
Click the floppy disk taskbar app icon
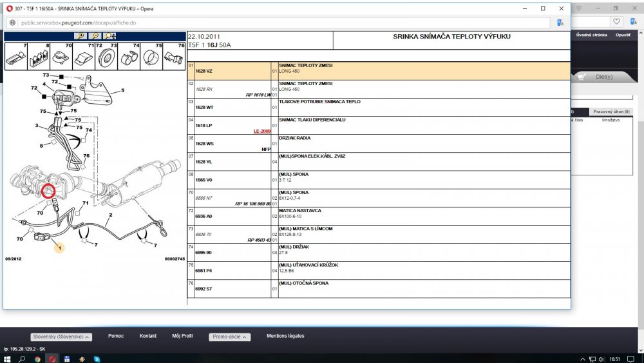coord(67,359)
